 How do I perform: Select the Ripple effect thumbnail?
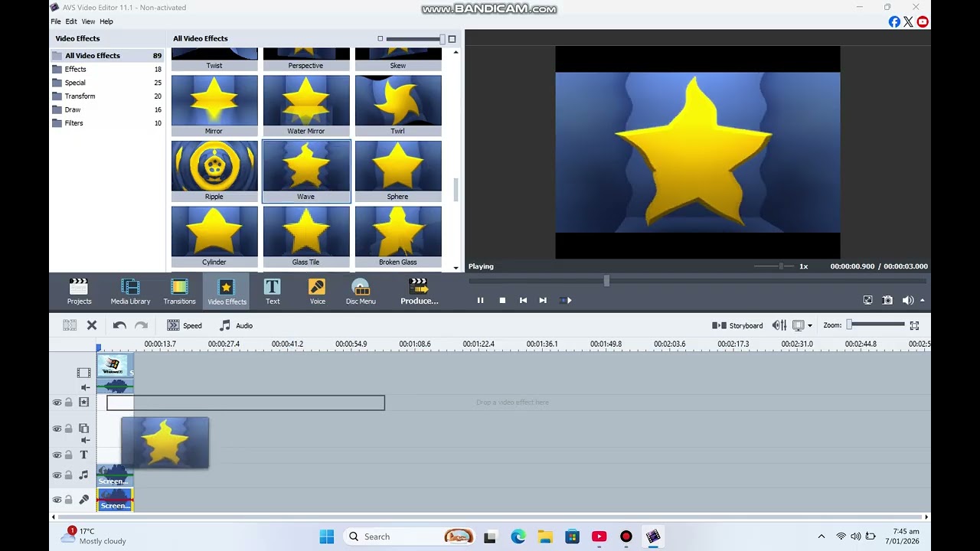coord(214,171)
